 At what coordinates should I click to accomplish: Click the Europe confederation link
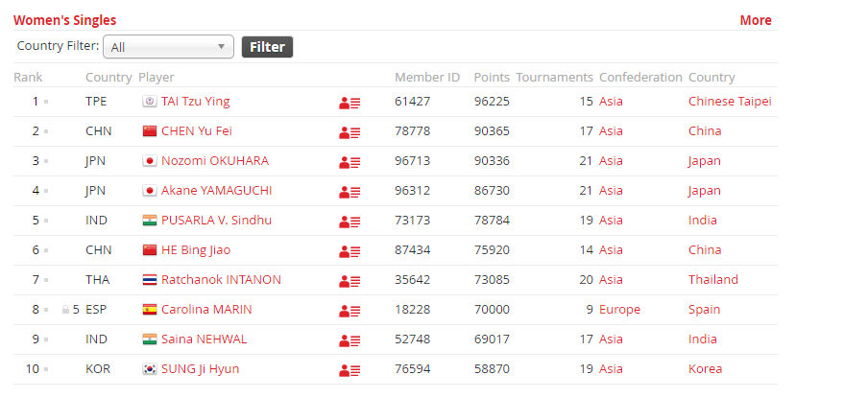pyautogui.click(x=619, y=310)
